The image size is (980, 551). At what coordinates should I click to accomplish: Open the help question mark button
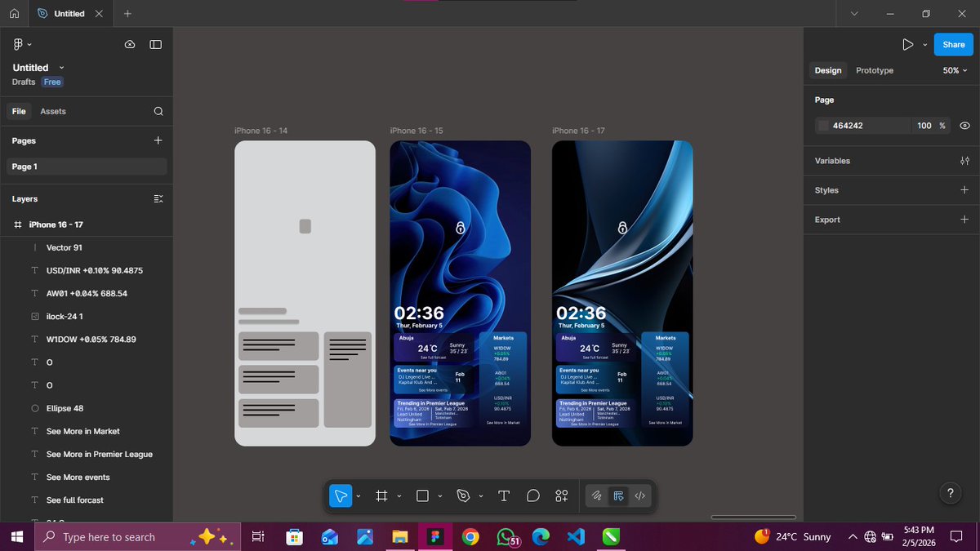[x=950, y=493]
